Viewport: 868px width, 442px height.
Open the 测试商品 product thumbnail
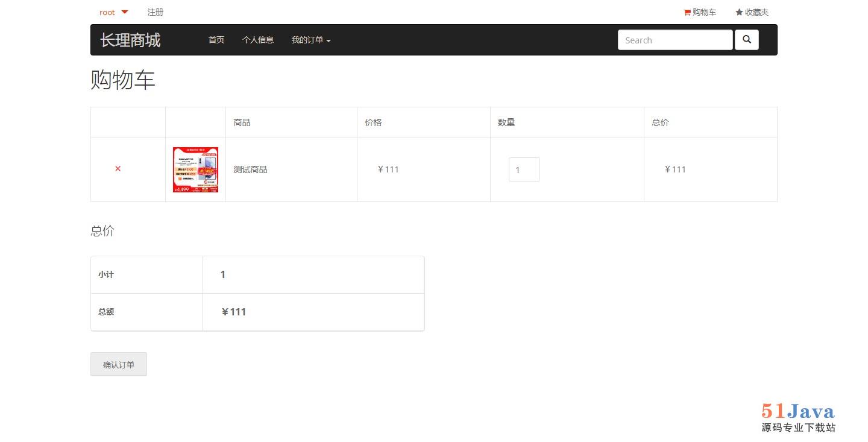click(x=195, y=169)
